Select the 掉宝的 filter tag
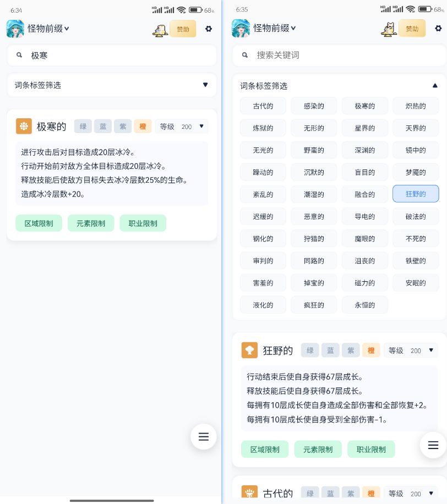447x504 pixels. 314,283
